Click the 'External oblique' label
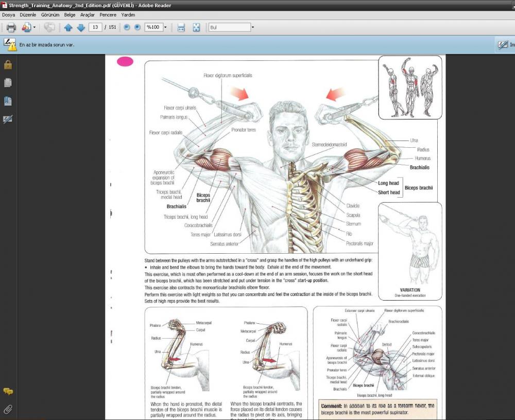The width and height of the screenshot is (515, 420). click(423, 376)
